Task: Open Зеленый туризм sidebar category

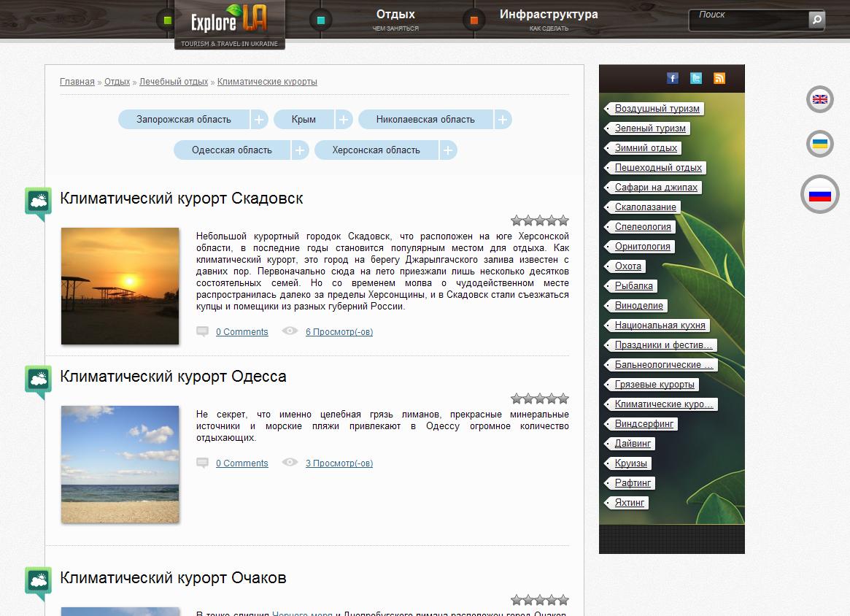Action: [x=650, y=128]
